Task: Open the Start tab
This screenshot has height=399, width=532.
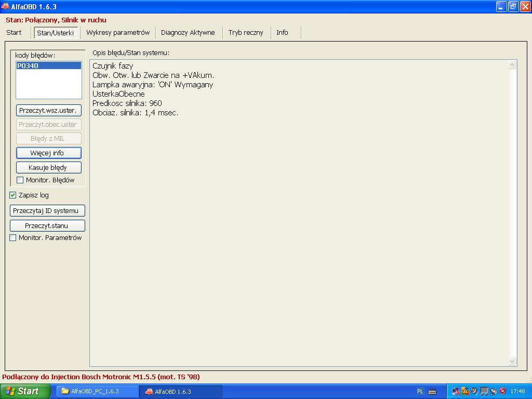Action: click(x=14, y=33)
